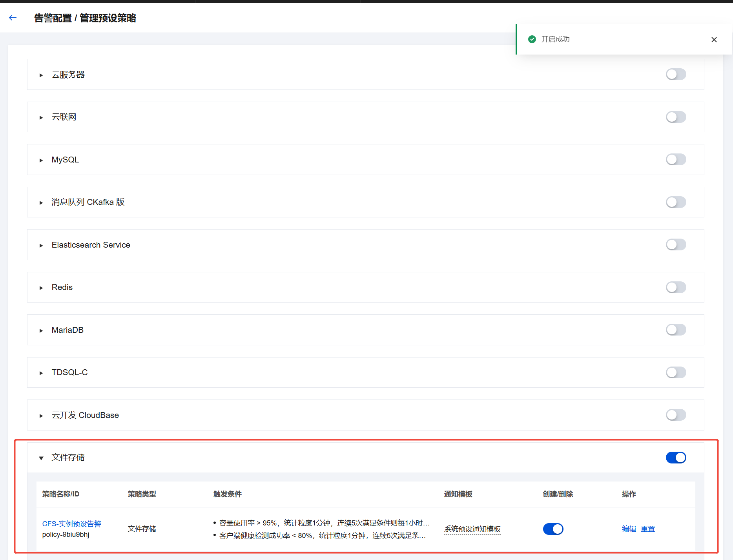Click 重置 to reset the policy

click(647, 529)
